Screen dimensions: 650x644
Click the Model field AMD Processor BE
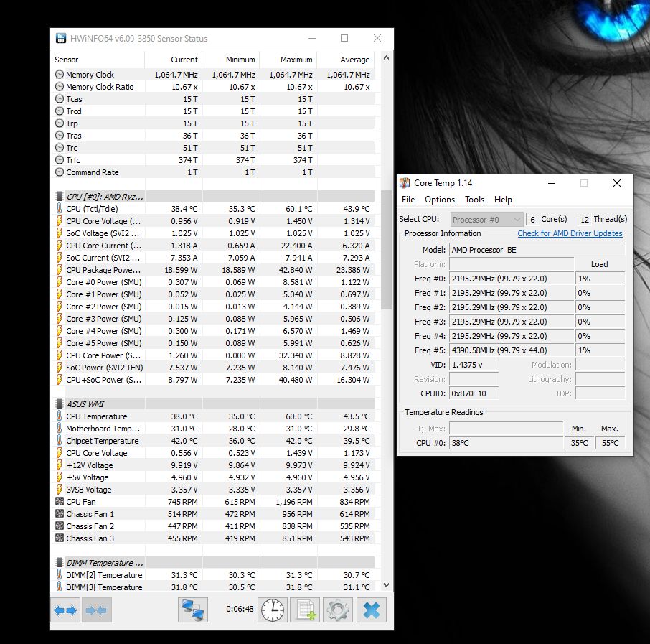click(x=537, y=250)
